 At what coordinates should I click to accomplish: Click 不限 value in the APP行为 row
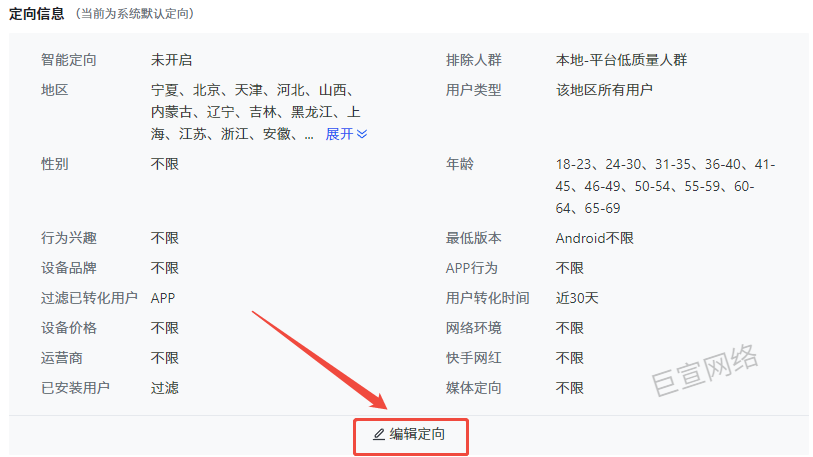click(x=569, y=268)
